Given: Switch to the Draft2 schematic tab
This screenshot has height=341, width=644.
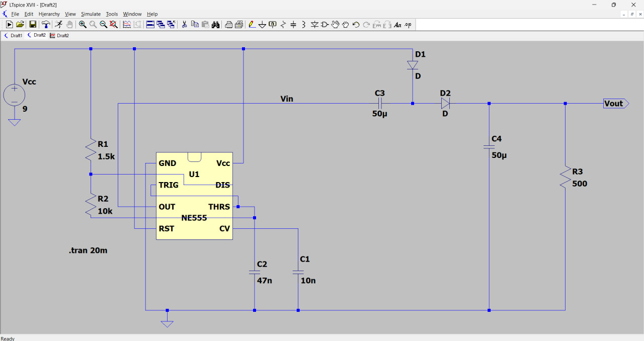Looking at the screenshot, I should click(x=36, y=36).
